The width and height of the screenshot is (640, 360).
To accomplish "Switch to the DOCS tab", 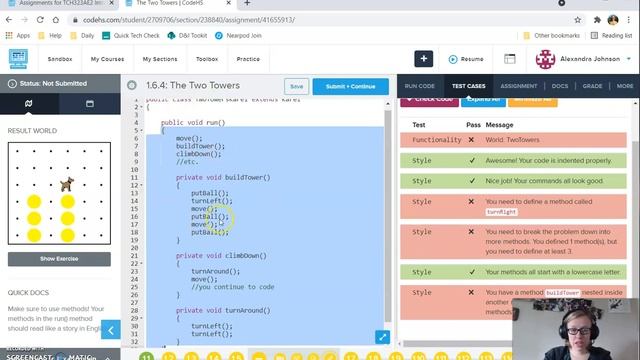I will pos(560,86).
